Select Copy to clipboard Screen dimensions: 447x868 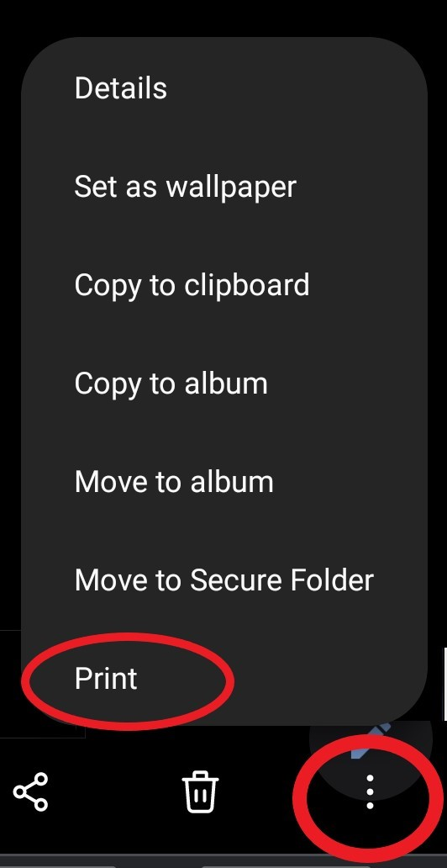click(x=192, y=286)
